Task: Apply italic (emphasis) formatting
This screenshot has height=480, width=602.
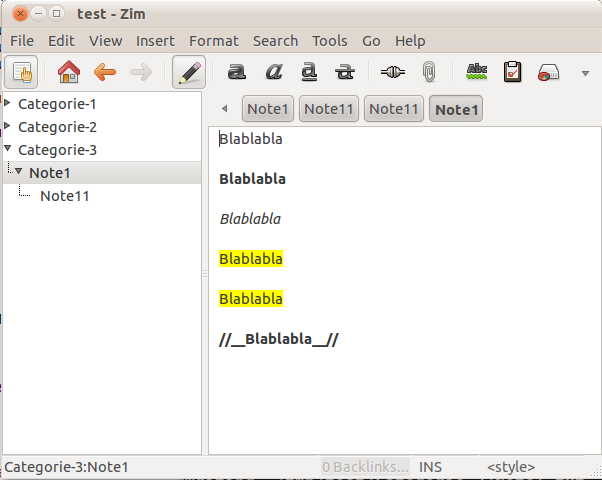Action: [x=273, y=72]
